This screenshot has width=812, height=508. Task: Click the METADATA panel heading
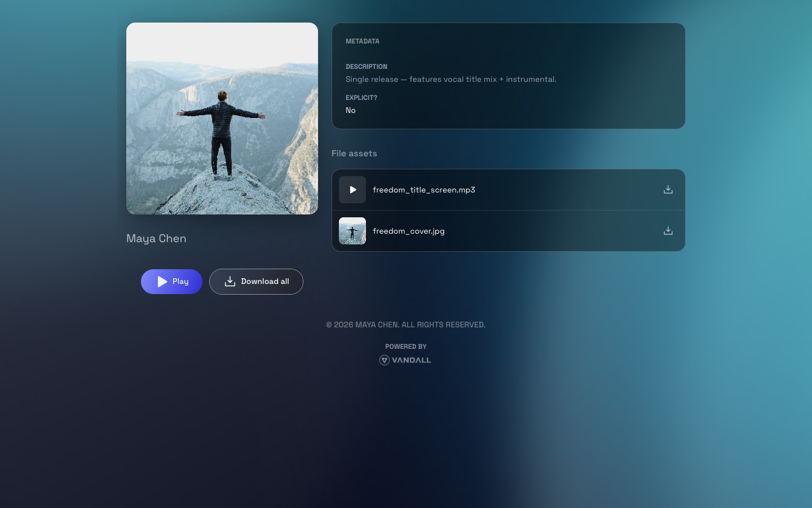pos(363,41)
